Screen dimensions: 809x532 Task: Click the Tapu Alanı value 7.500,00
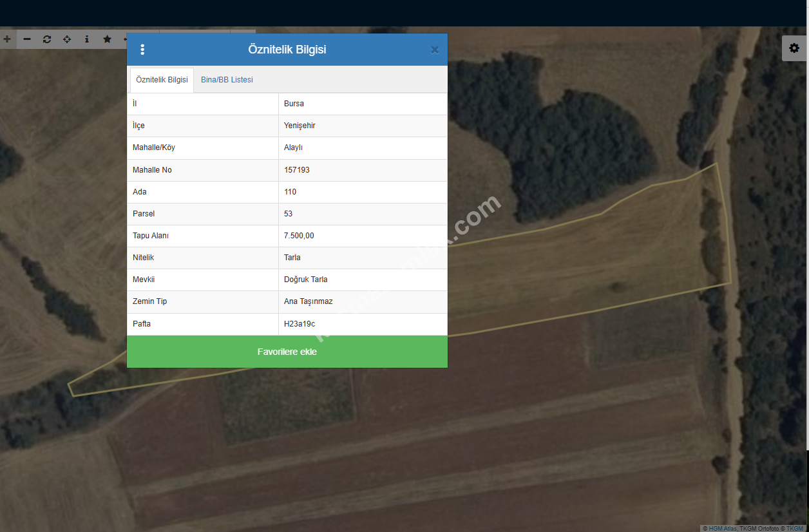click(x=299, y=236)
